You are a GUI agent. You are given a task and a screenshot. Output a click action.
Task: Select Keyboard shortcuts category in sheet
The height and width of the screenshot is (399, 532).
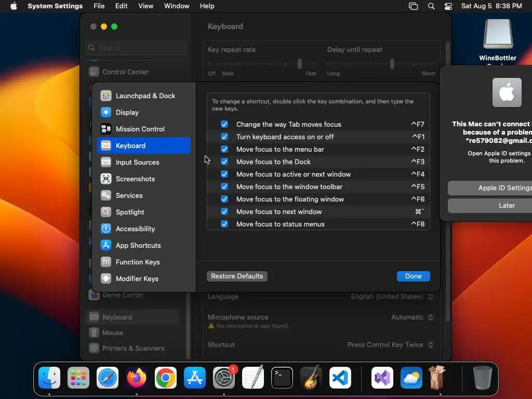(144, 145)
